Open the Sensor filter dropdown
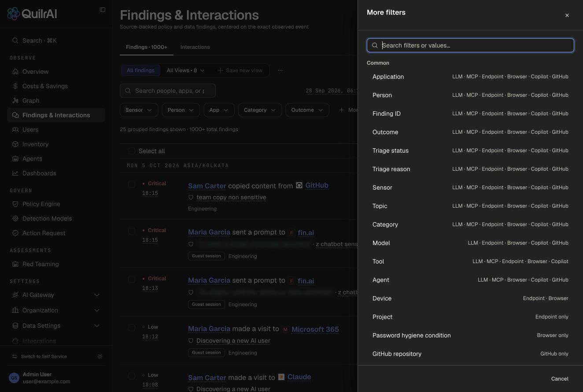Image resolution: width=583 pixels, height=392 pixels. click(139, 110)
